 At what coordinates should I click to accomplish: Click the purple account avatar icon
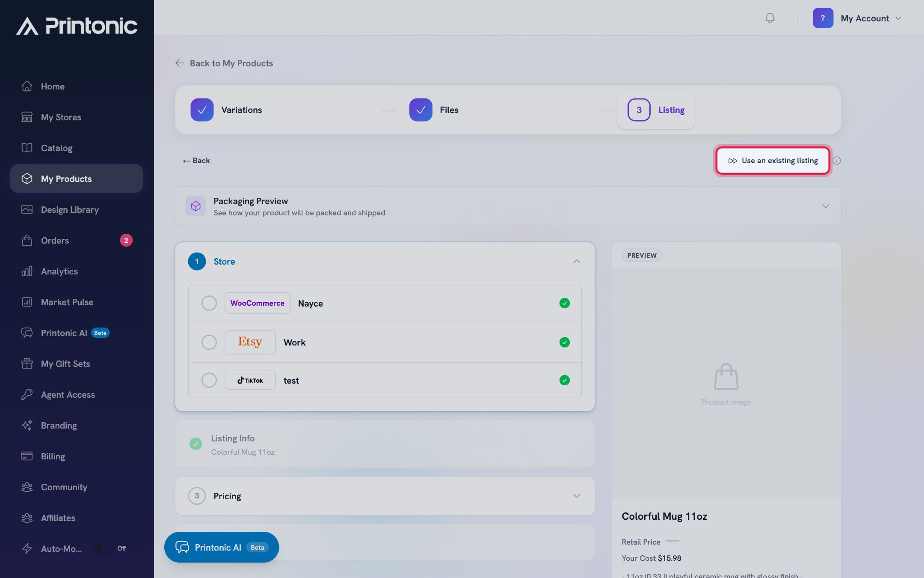823,18
